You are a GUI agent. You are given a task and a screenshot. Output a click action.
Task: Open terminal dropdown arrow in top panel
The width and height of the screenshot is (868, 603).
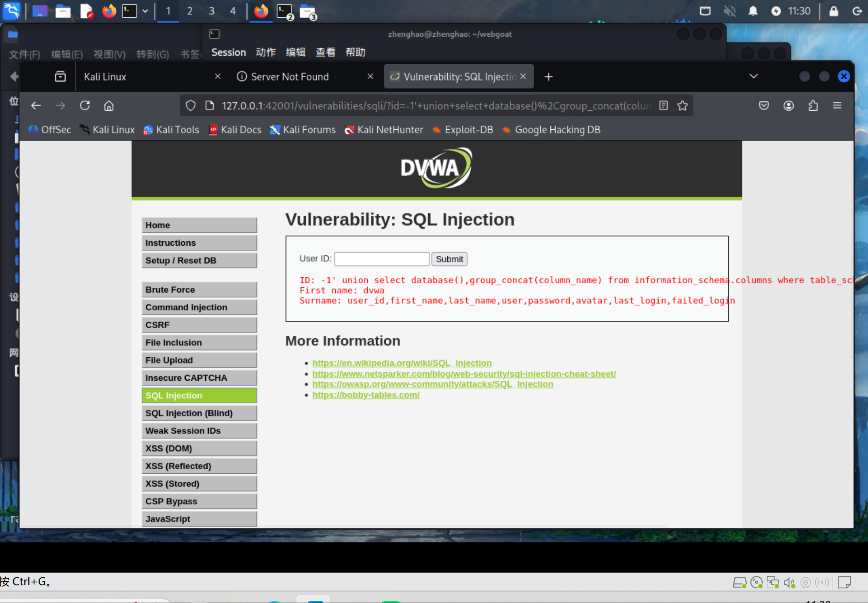pos(145,11)
